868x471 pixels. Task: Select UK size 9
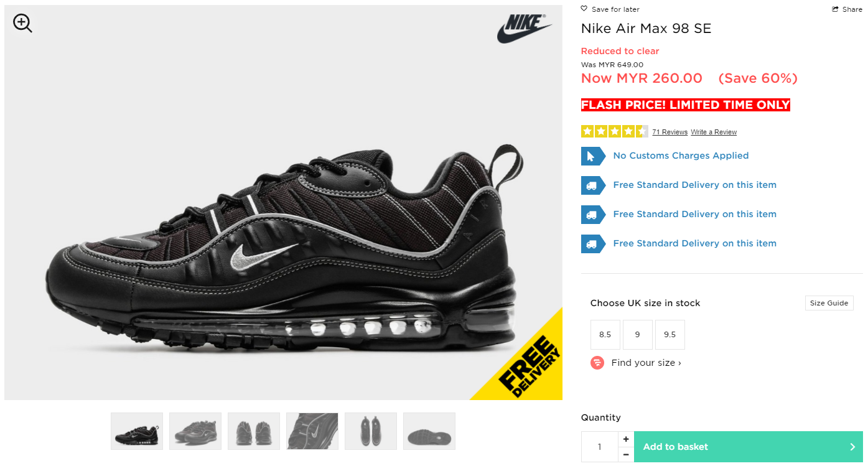tap(637, 335)
